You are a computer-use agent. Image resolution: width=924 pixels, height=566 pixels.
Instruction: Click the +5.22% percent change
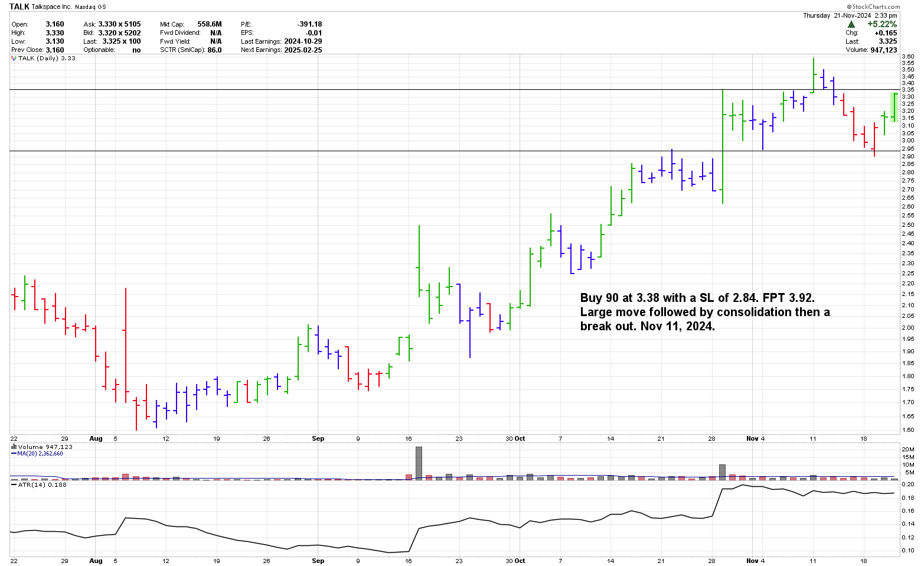[x=882, y=24]
